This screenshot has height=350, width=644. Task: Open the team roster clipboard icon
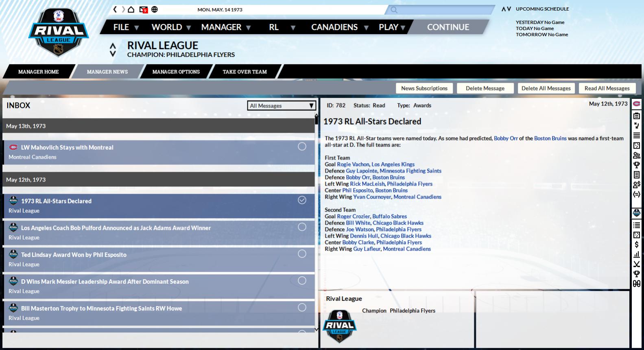[x=637, y=116]
